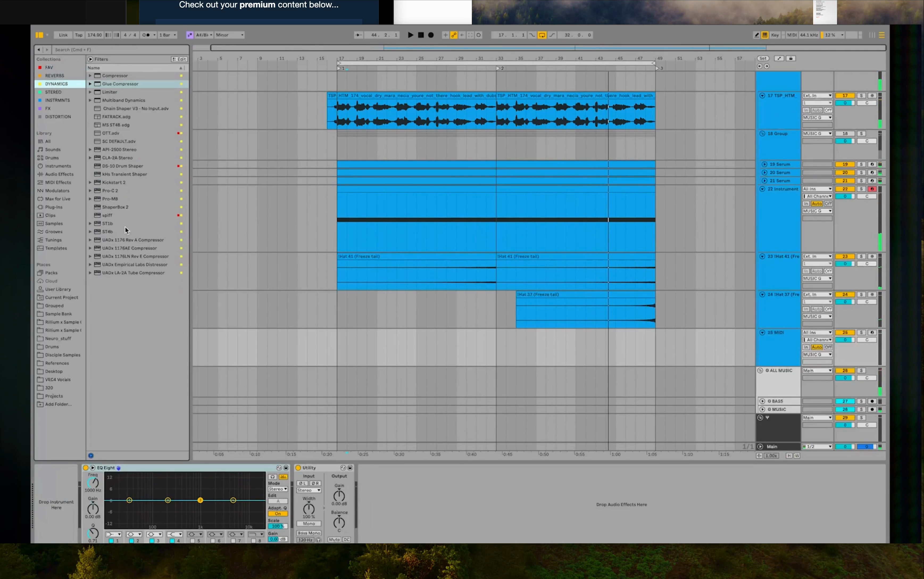Open EQ Eight Mode Stereo dropdown
The width and height of the screenshot is (924, 579).
click(278, 489)
